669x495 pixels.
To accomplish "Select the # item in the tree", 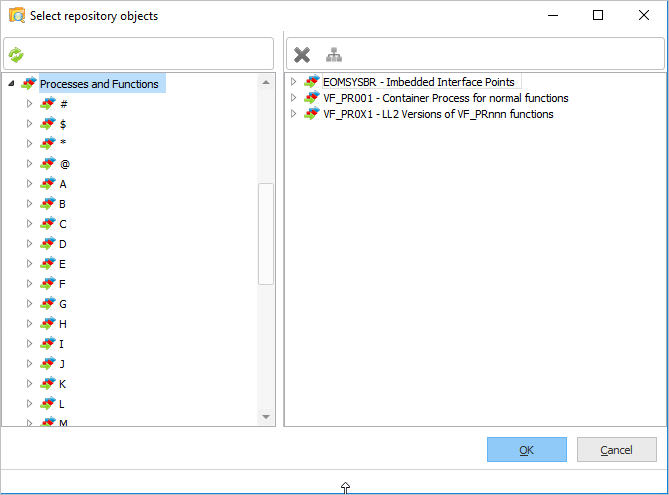I will tap(63, 104).
